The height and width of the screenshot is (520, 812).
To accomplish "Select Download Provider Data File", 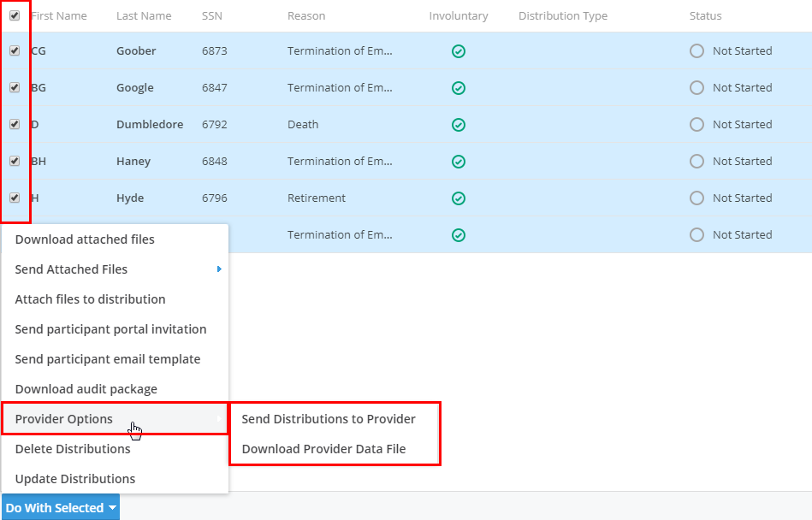I will point(323,449).
